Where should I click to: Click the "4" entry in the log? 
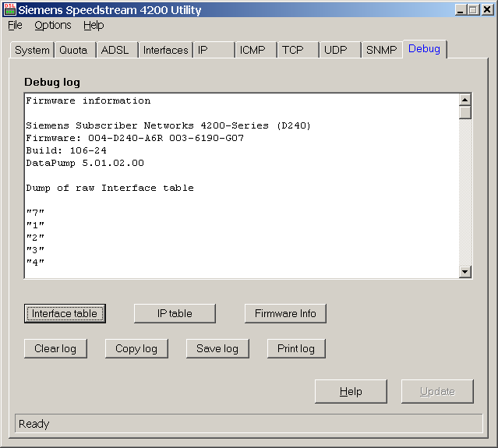tap(35, 263)
